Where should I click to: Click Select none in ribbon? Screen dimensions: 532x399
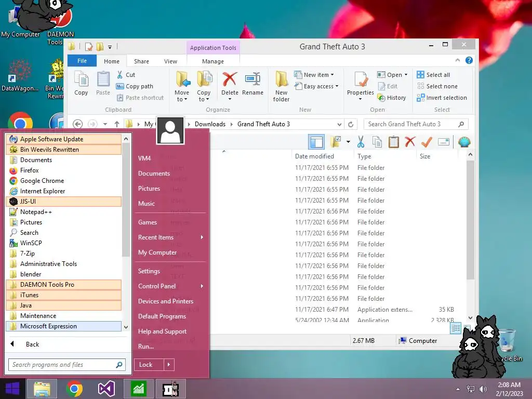437,86
